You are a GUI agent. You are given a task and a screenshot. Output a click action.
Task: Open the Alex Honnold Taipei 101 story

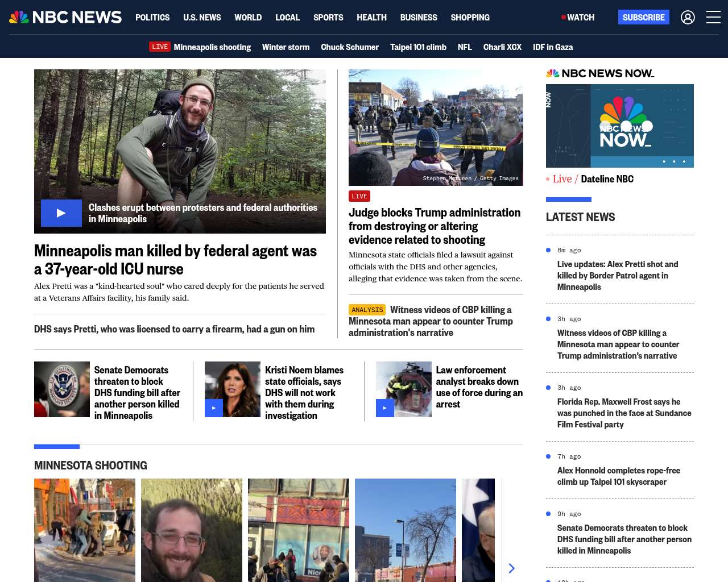(618, 476)
